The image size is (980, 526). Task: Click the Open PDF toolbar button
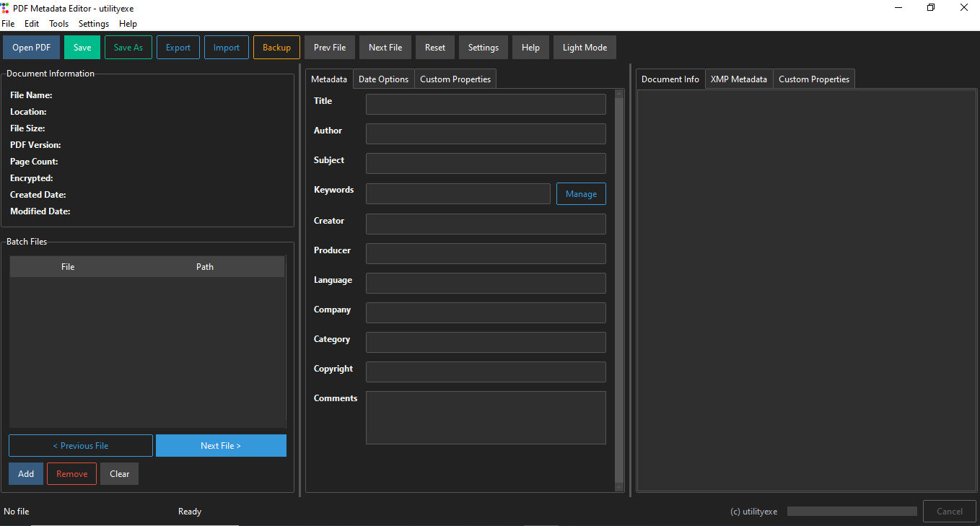tap(32, 48)
